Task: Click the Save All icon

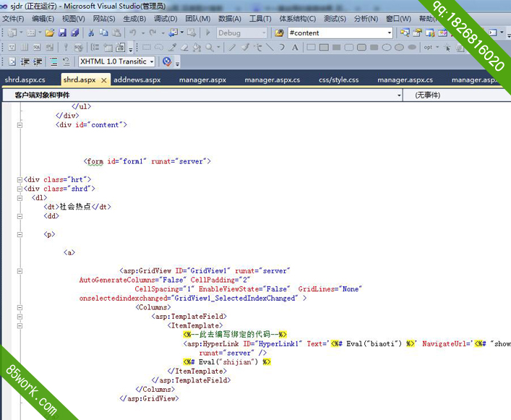Action: 75,33
